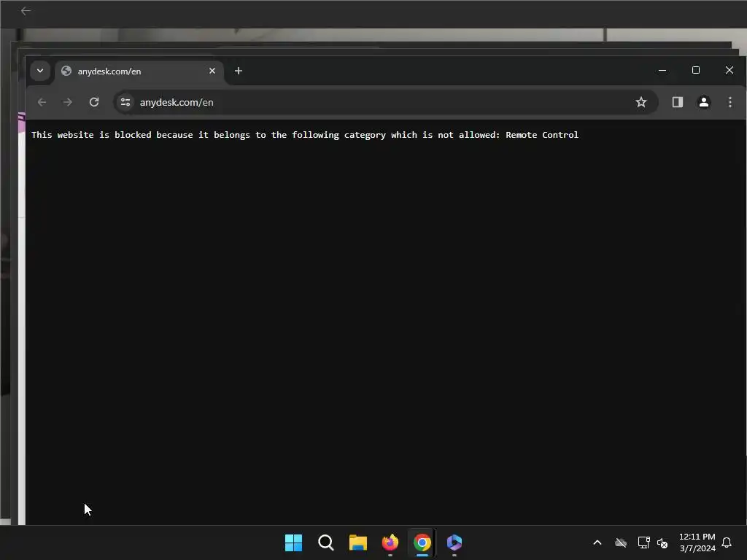Click OneDrive cloud tray icon

click(x=621, y=542)
